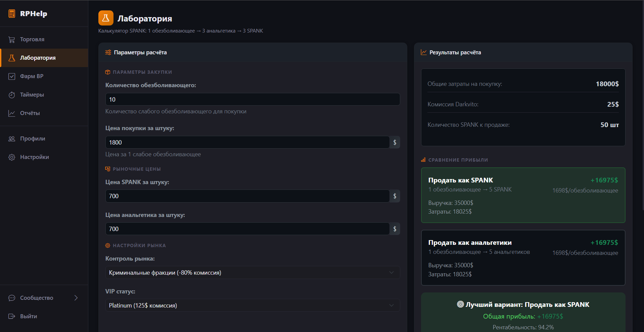Click the logout arrow Выйти icon

pyautogui.click(x=12, y=316)
